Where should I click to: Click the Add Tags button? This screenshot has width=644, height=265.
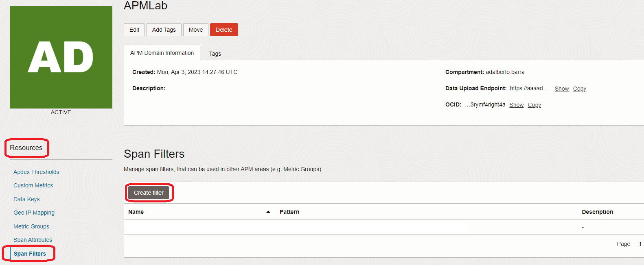click(x=164, y=30)
